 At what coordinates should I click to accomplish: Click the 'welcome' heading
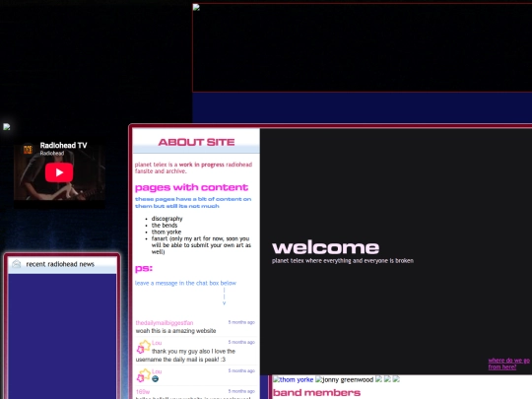[325, 247]
